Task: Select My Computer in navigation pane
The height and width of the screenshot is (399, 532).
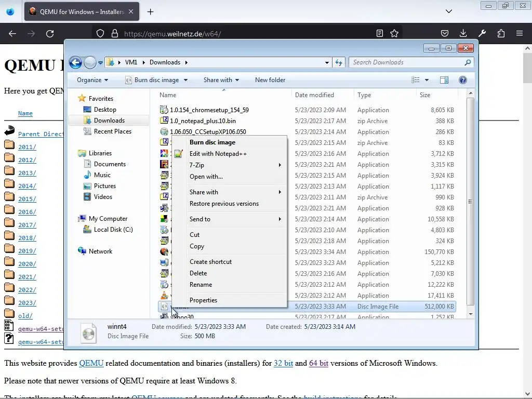Action: (108, 219)
